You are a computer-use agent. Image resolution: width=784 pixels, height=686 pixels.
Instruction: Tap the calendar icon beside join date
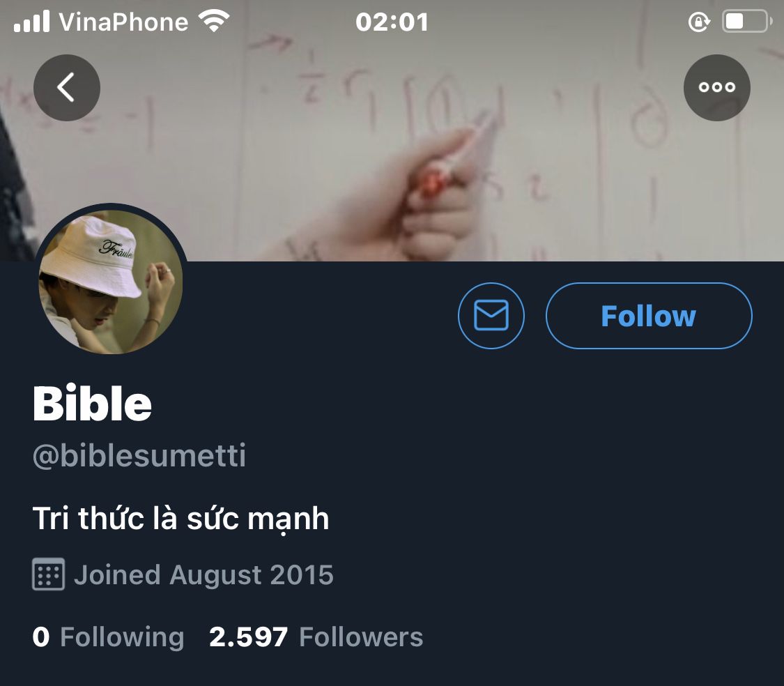[49, 574]
